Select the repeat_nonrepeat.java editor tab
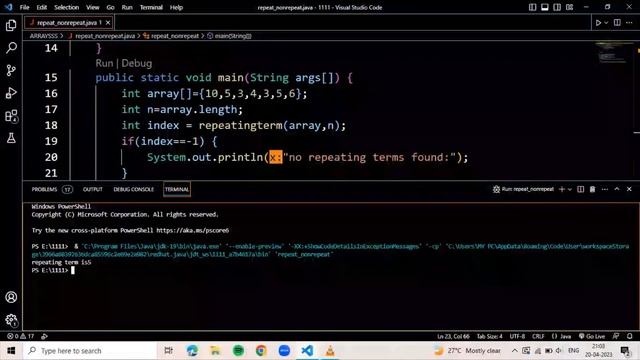This screenshot has height=360, width=640. click(69, 23)
